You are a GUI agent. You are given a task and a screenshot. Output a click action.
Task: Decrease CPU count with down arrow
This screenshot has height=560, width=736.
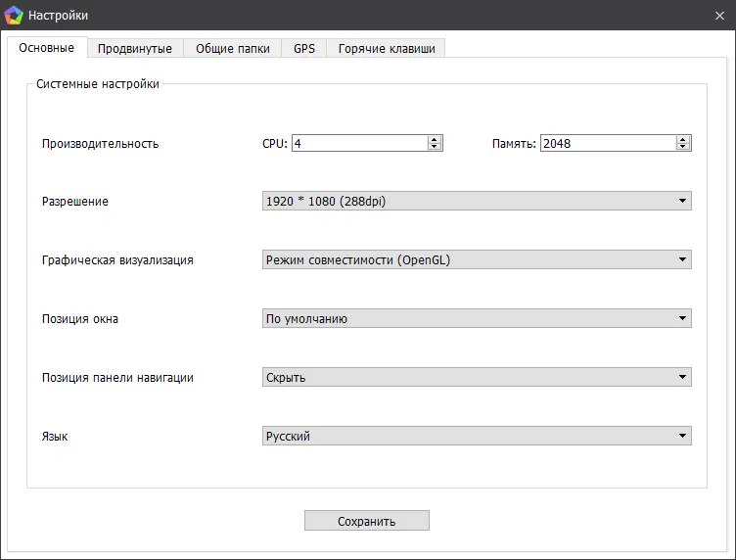435,147
